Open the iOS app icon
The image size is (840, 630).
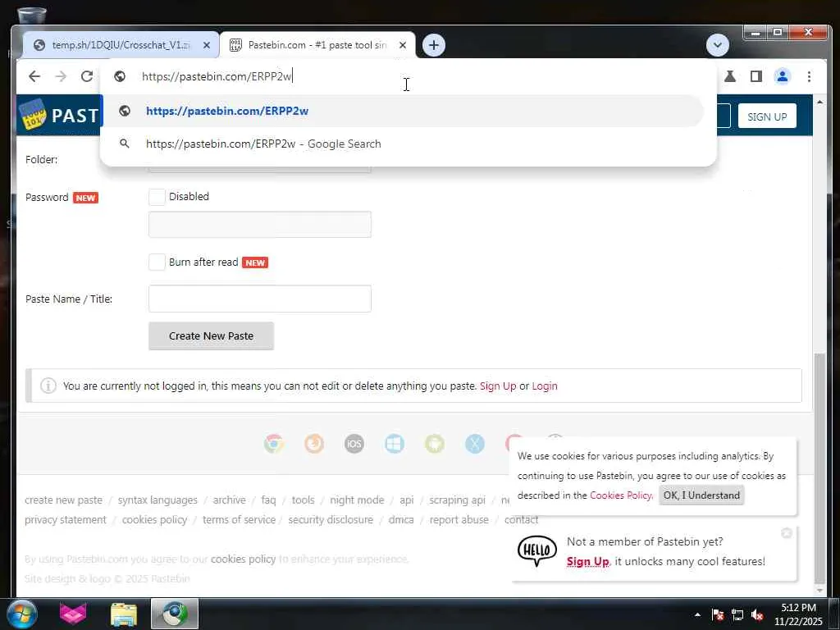(354, 444)
